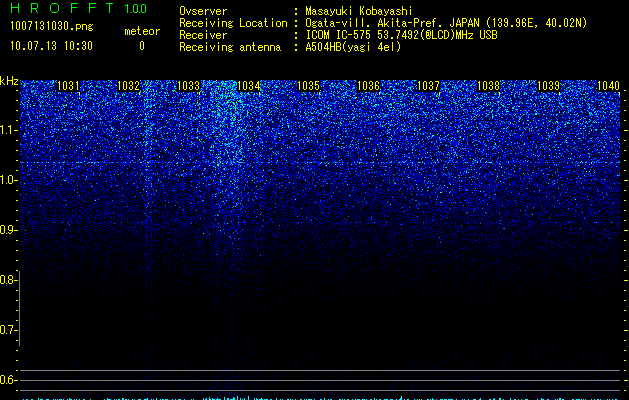Click the Receiver field label

(203, 35)
